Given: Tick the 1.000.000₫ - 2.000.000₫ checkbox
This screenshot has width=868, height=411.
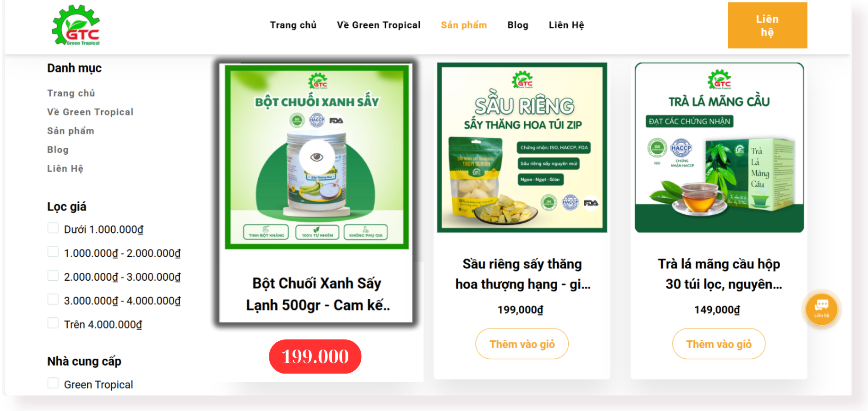Looking at the screenshot, I should pos(53,252).
